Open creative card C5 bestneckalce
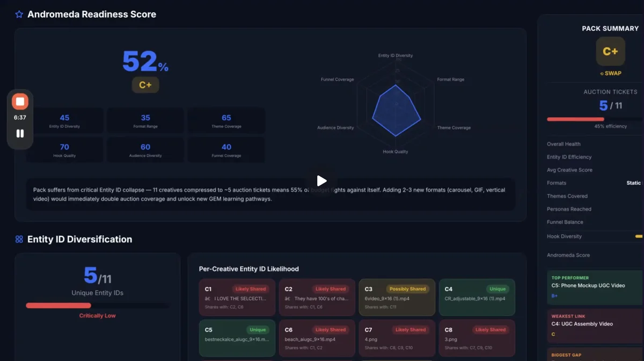Image resolution: width=644 pixels, height=361 pixels. (237, 338)
